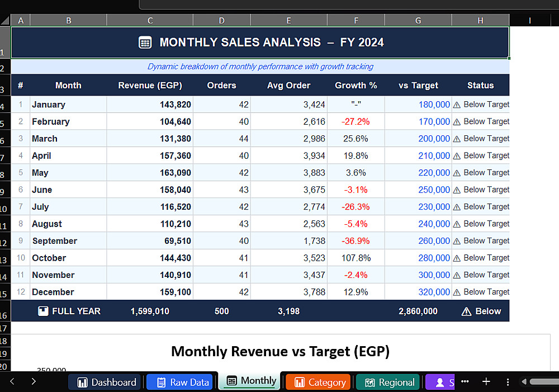Screen dimensions: 559x392
Task: Click the Select All corner triangle
Action: point(6,21)
